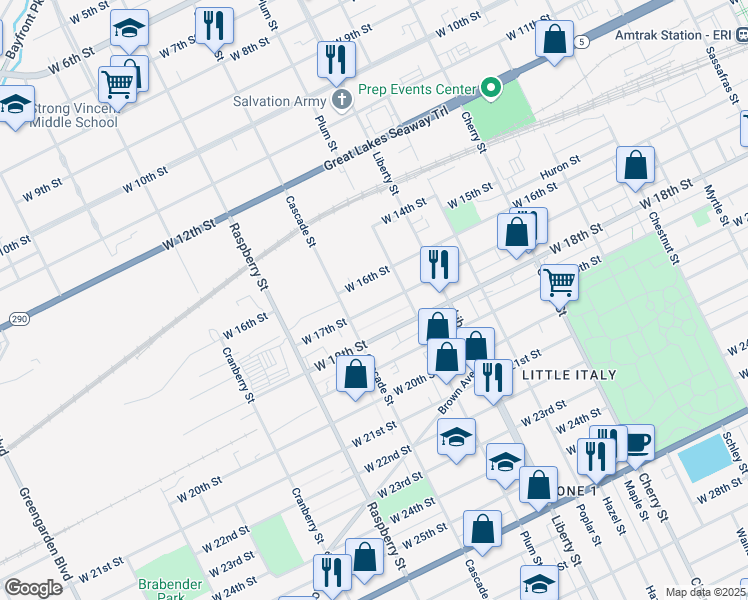The width and height of the screenshot is (748, 600).
Task: Click the W 28th St label
Action: [x=719, y=491]
